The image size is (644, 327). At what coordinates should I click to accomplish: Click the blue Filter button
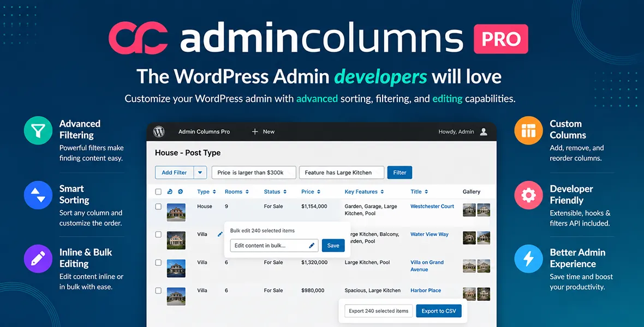(399, 173)
